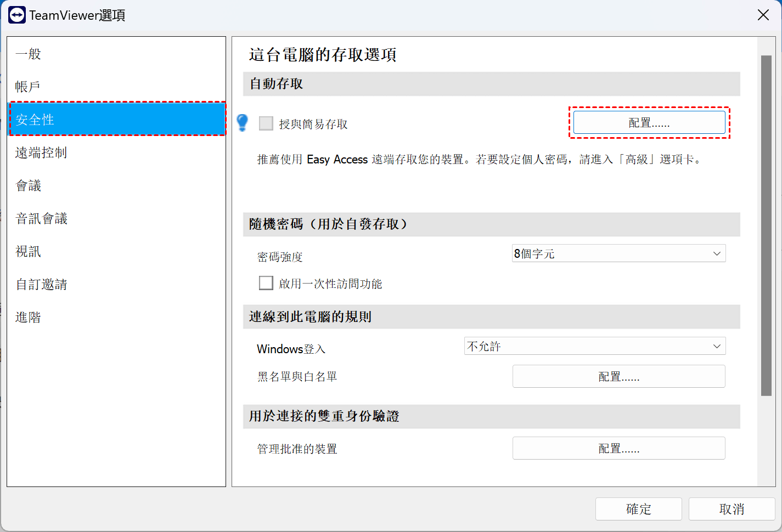The width and height of the screenshot is (782, 532).
Task: Enable the 授與簡易存取 checkbox
Action: pos(266,123)
